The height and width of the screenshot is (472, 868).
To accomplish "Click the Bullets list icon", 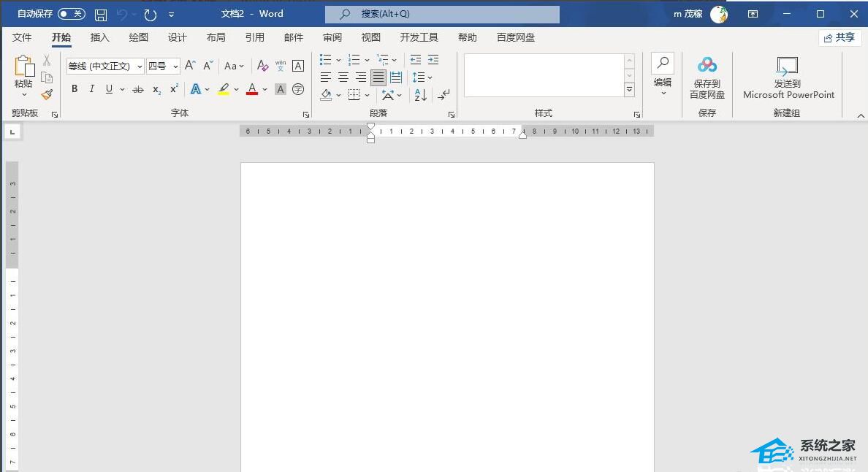I will pos(326,60).
